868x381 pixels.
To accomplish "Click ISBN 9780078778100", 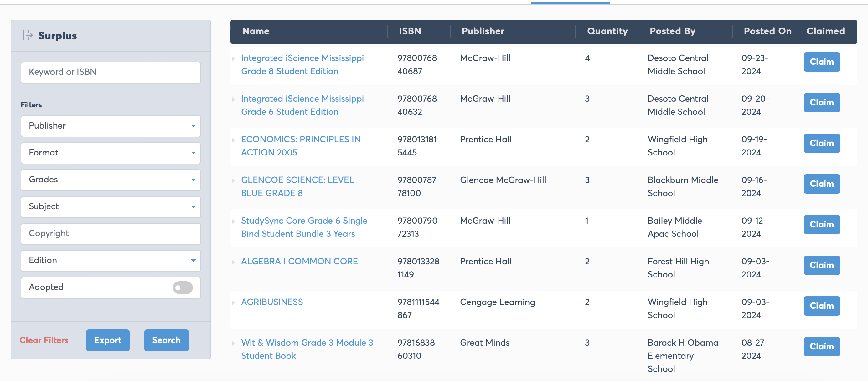I will pos(417,187).
